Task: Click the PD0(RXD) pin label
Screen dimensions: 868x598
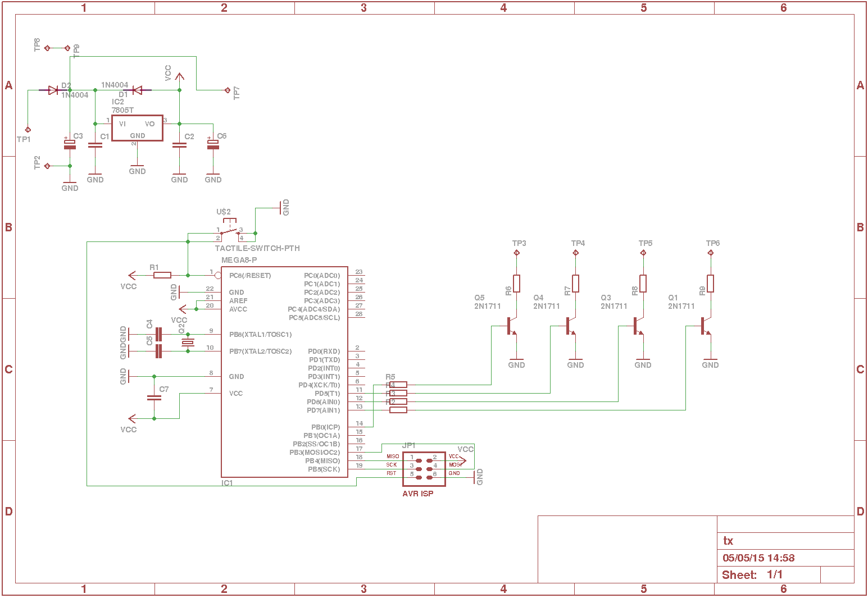Action: [324, 352]
